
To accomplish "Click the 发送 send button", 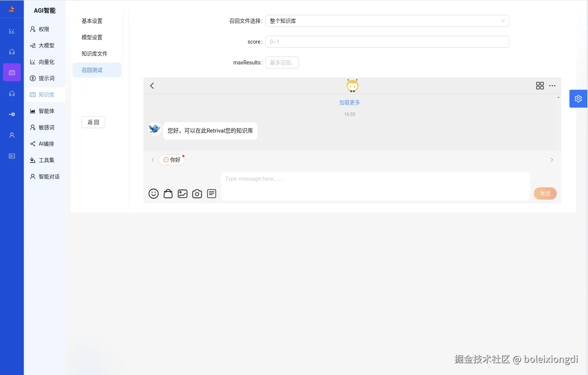I will click(x=545, y=193).
